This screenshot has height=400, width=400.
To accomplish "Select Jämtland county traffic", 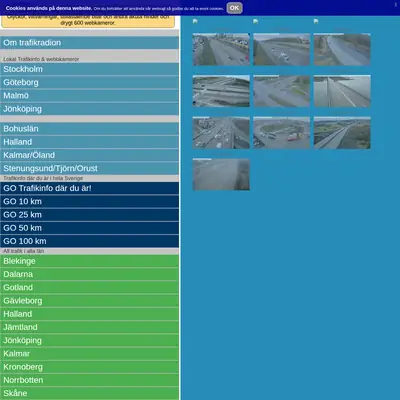I will pos(89,327).
